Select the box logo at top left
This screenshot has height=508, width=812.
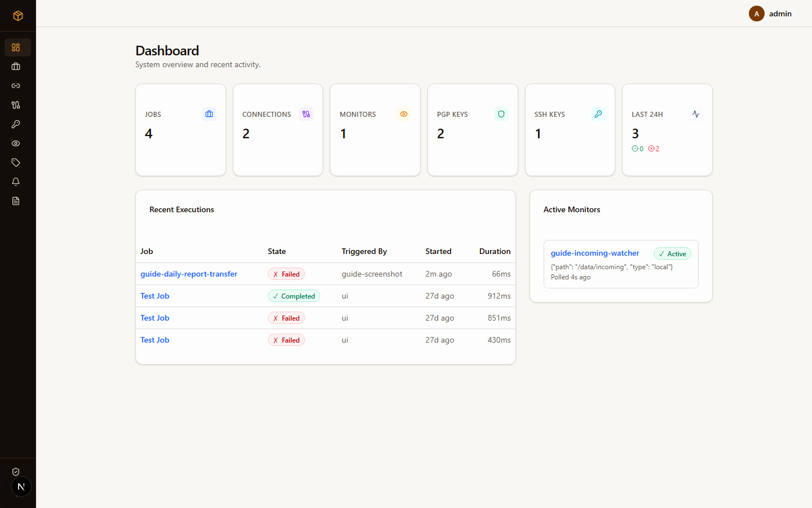[x=17, y=16]
